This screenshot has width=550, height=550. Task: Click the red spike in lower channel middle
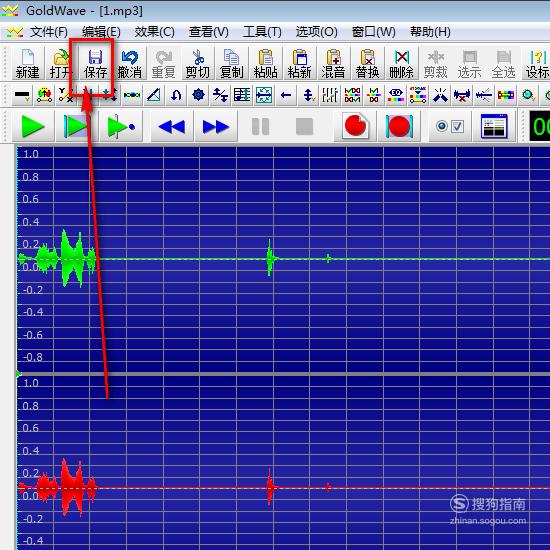coord(269,487)
